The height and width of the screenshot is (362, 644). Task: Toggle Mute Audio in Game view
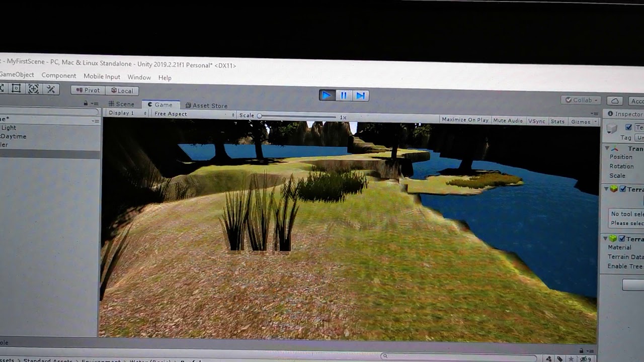508,121
